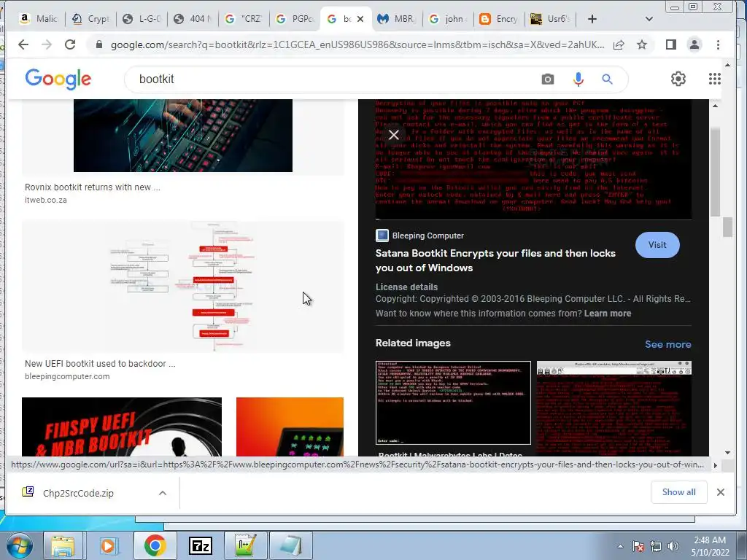Open the Chp2SrcCode.zip download
The height and width of the screenshot is (560, 747).
(x=78, y=493)
